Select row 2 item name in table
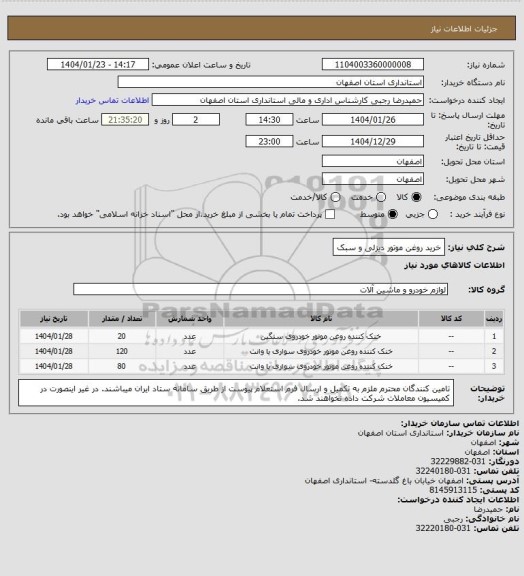The width and height of the screenshot is (524, 576). [321, 352]
